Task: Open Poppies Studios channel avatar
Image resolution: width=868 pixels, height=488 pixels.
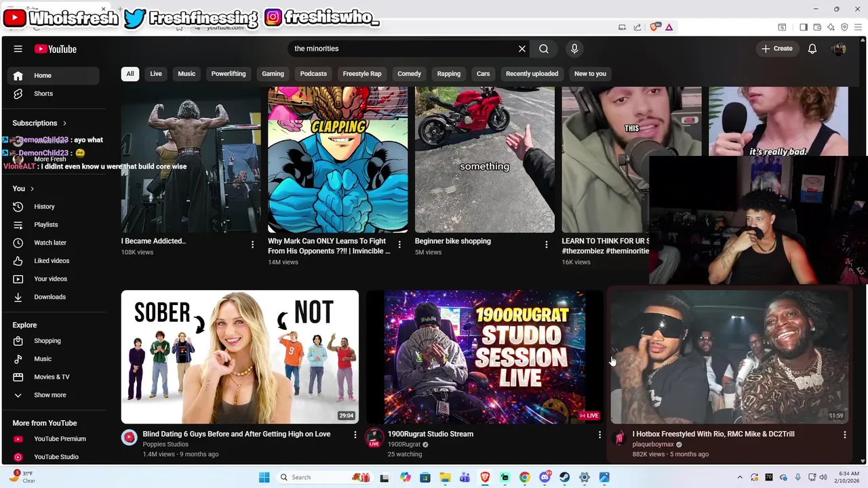Action: [x=130, y=438]
